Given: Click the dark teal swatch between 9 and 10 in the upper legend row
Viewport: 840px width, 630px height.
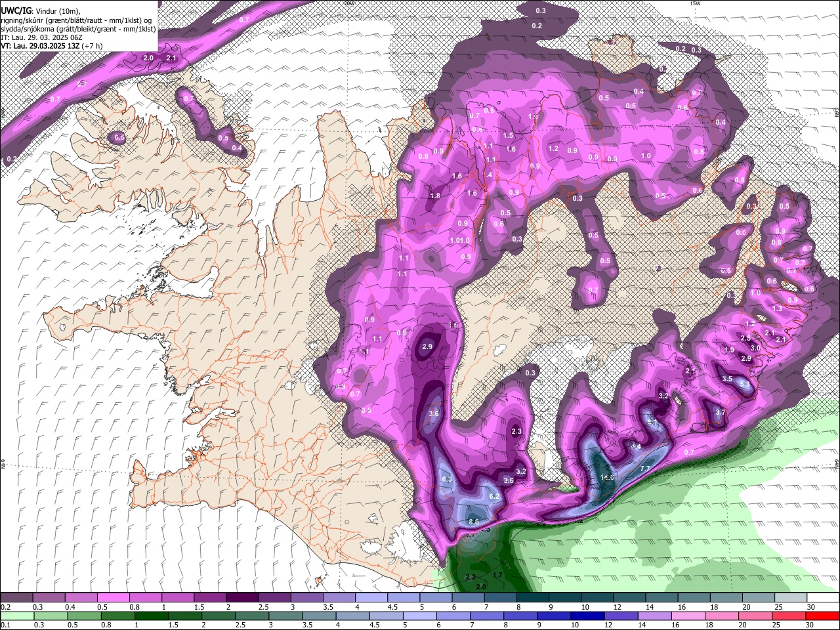Looking at the screenshot, I should pos(564,598).
